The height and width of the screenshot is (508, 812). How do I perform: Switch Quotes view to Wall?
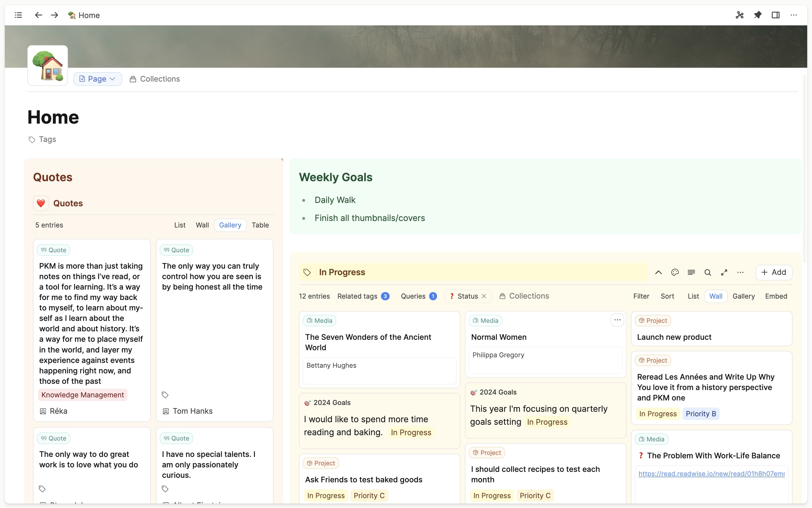click(202, 225)
